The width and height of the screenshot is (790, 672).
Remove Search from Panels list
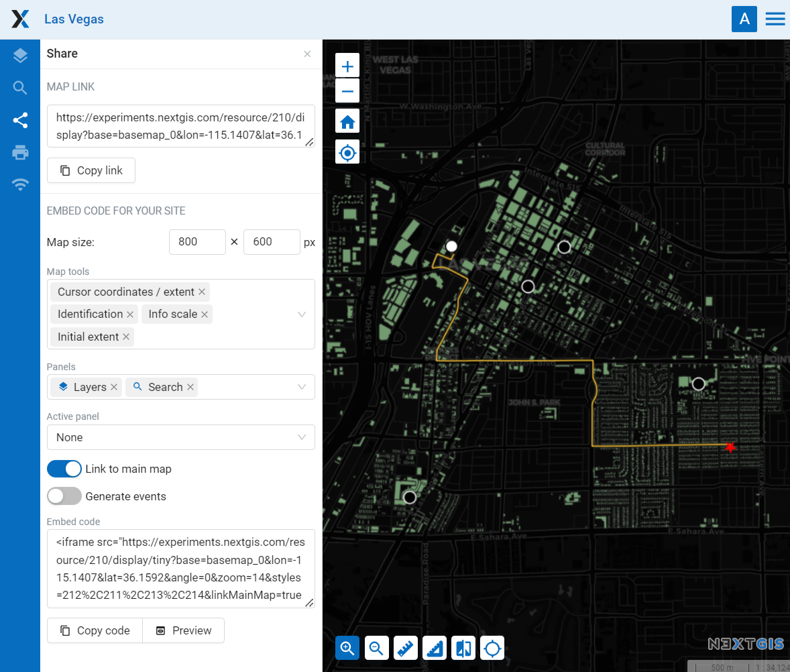click(190, 387)
